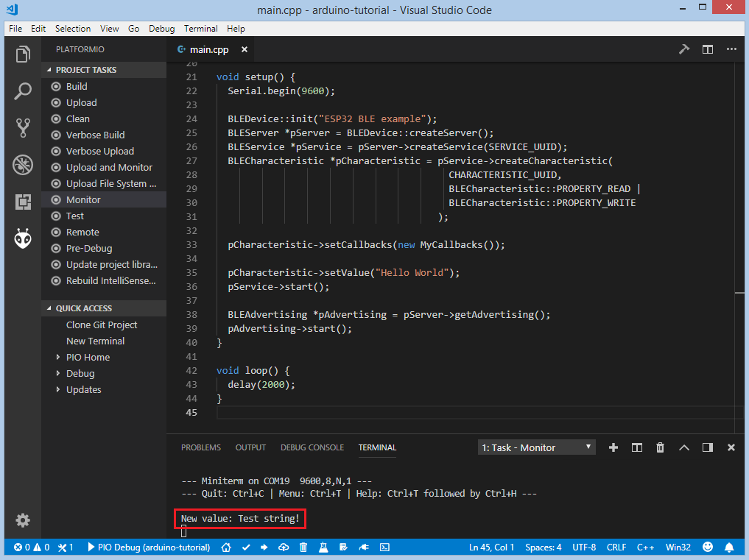Switch to the OUTPUT tab
Screen dimensions: 749x560
(x=250, y=447)
